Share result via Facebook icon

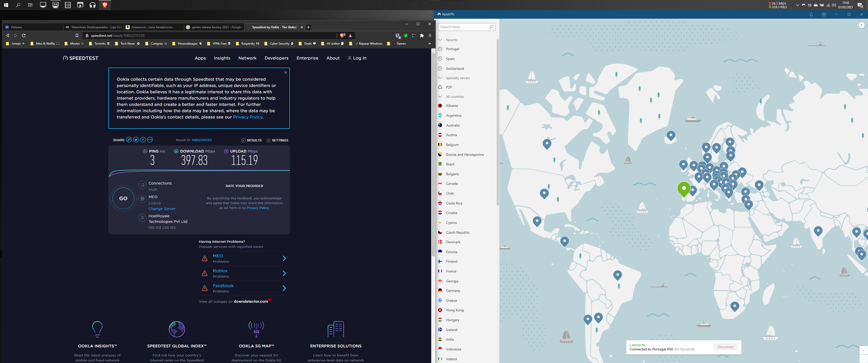(x=143, y=140)
